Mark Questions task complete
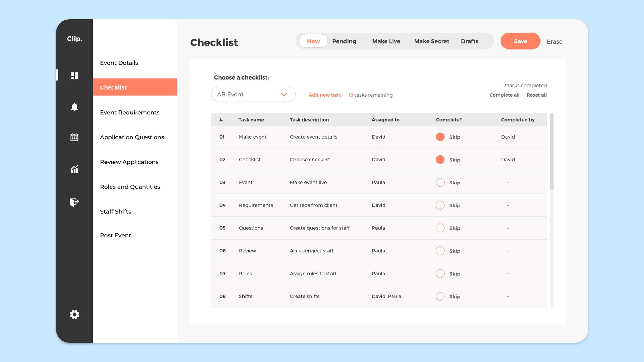Image resolution: width=644 pixels, height=362 pixels. click(x=440, y=228)
